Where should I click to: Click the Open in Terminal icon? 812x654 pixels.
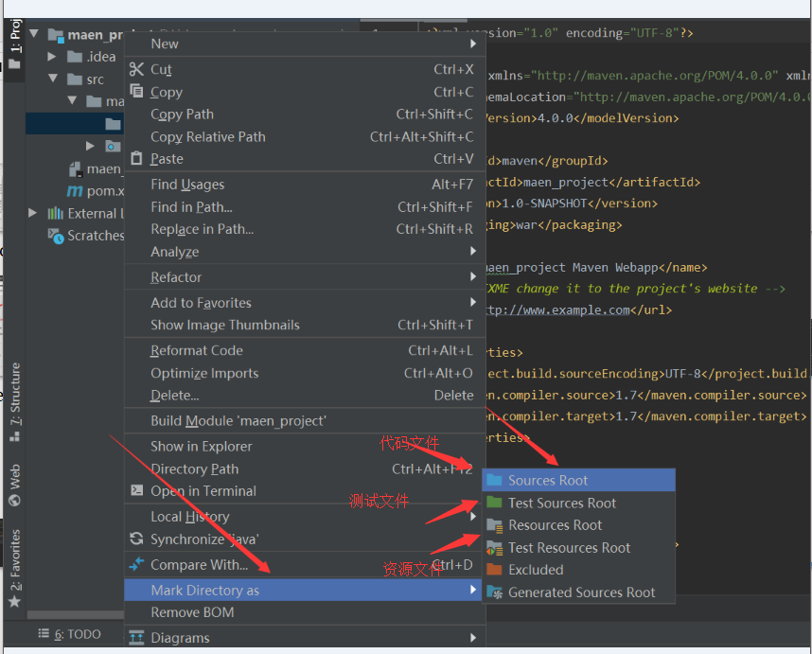click(136, 490)
